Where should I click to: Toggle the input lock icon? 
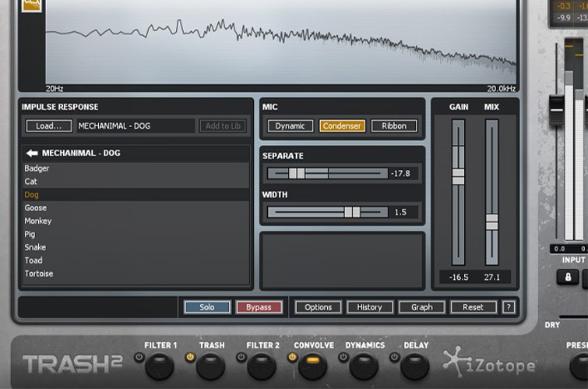click(x=568, y=277)
